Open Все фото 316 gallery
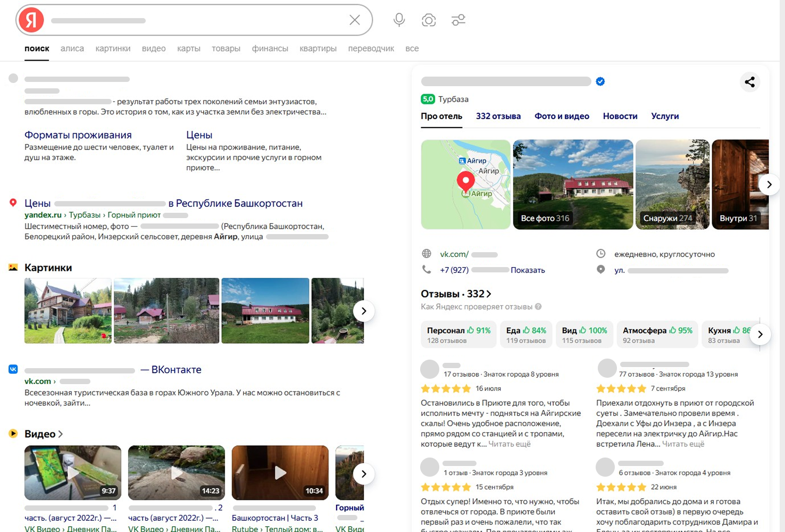The image size is (785, 532). click(x=573, y=185)
